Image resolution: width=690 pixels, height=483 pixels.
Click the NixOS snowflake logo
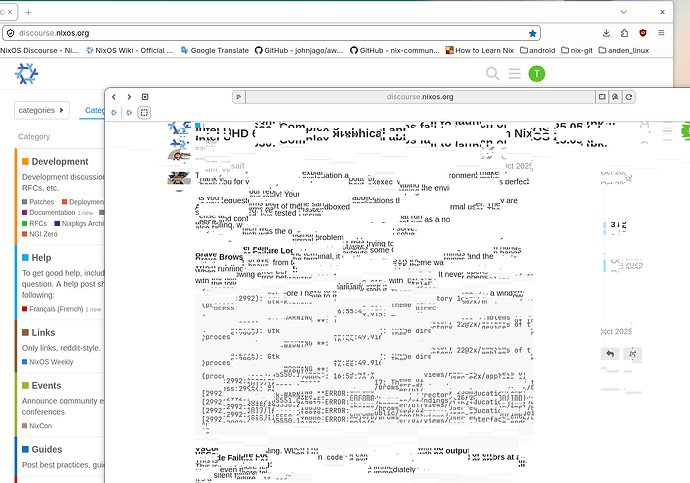[26, 73]
